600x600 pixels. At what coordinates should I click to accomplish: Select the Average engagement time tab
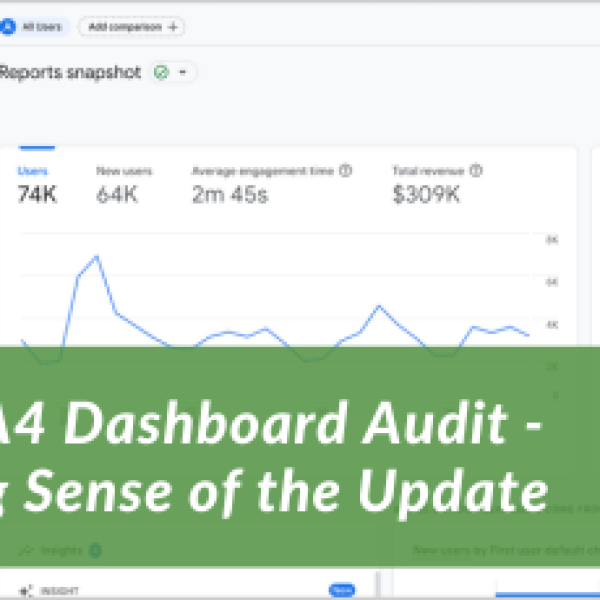(272, 183)
